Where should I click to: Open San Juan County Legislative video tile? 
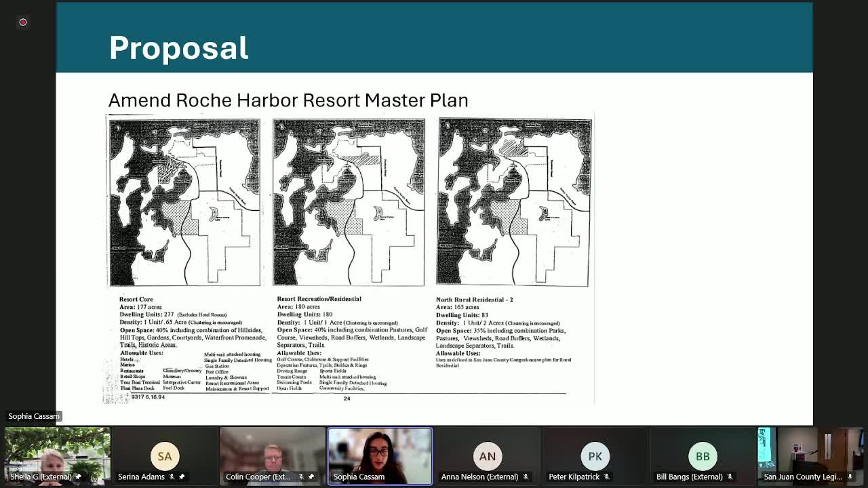coord(810,456)
